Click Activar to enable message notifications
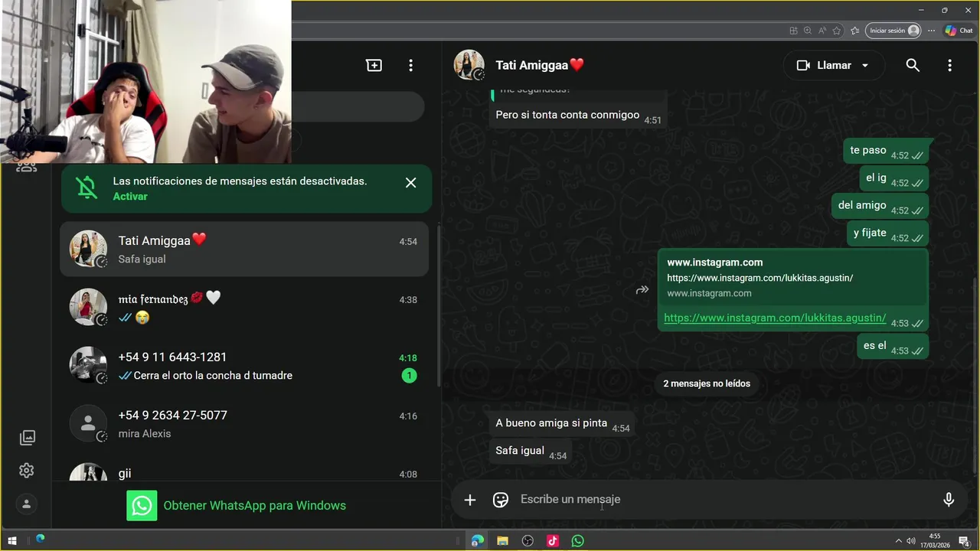The image size is (980, 551). click(130, 197)
